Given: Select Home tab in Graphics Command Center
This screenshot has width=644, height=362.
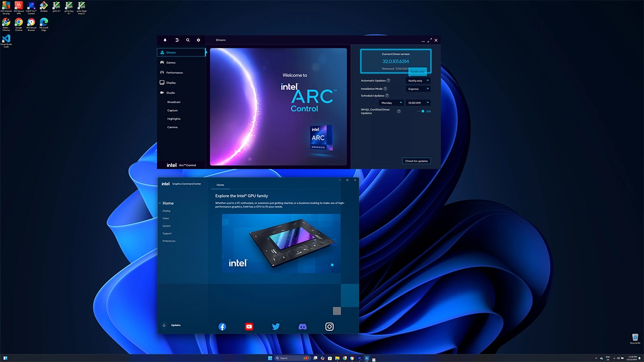Looking at the screenshot, I should tap(220, 185).
